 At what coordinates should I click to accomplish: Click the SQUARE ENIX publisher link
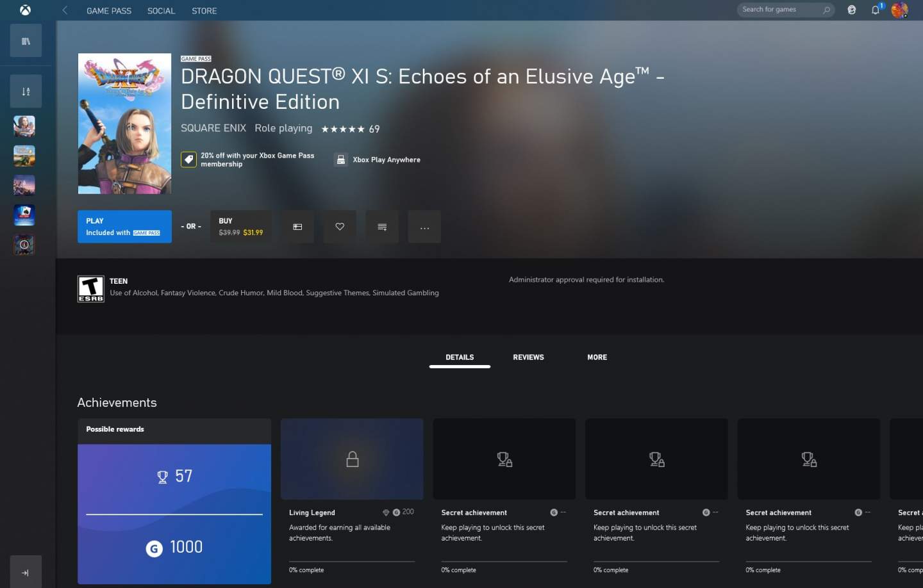point(213,128)
